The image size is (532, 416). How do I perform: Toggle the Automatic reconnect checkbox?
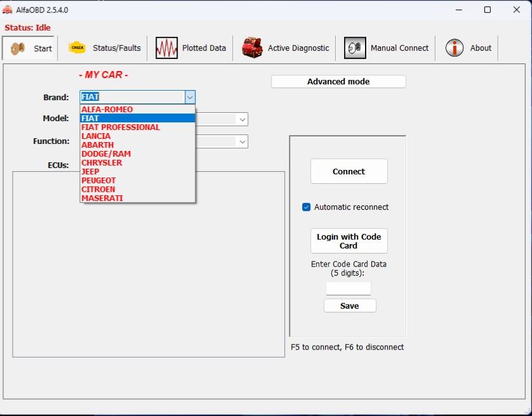(306, 207)
